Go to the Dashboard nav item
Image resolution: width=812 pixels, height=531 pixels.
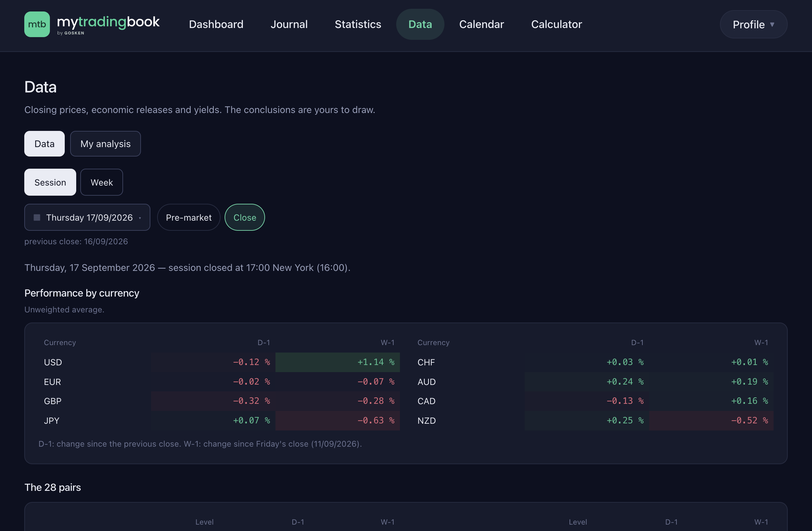(216, 24)
